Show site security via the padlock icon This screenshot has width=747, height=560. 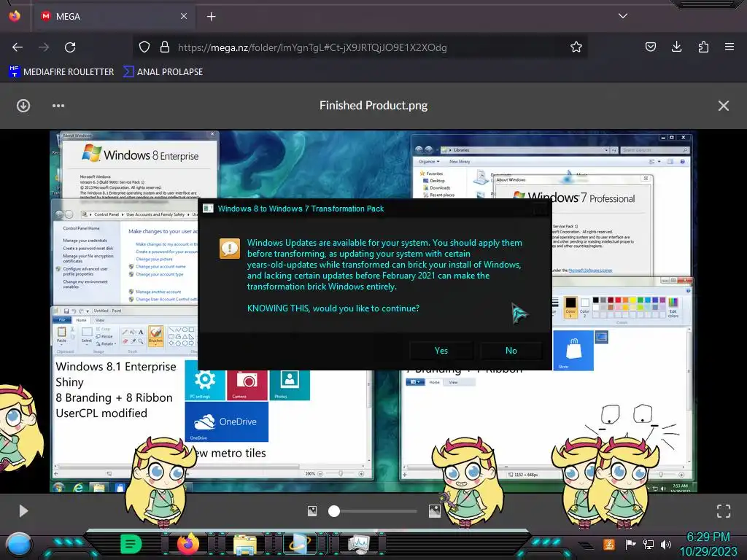pos(165,47)
